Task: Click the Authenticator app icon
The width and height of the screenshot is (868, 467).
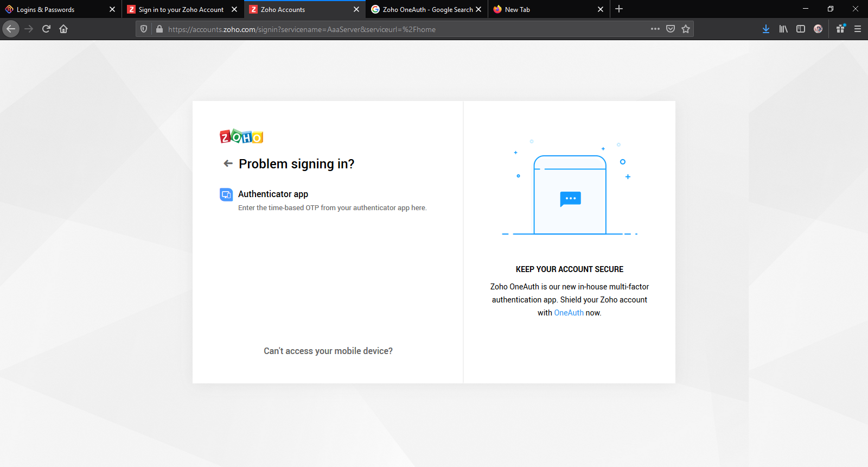Action: tap(226, 194)
